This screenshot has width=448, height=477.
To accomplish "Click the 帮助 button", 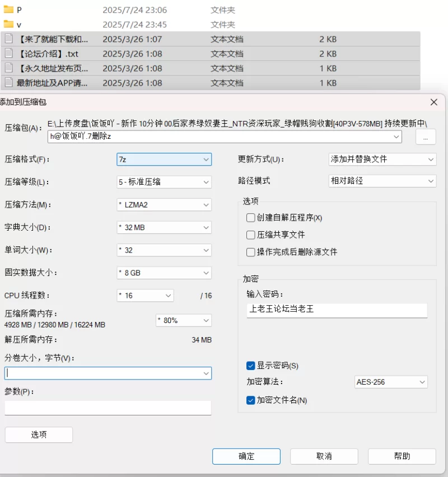I will pos(402,456).
